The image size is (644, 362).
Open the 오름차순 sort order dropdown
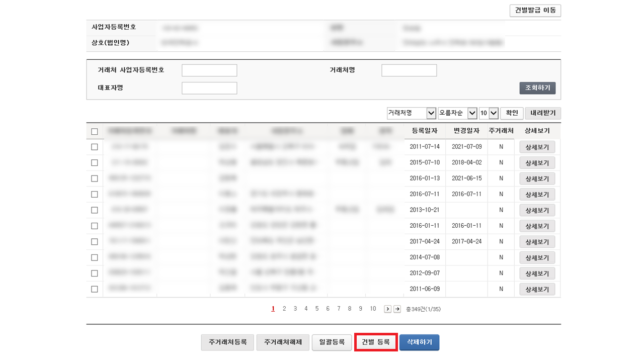pyautogui.click(x=457, y=113)
